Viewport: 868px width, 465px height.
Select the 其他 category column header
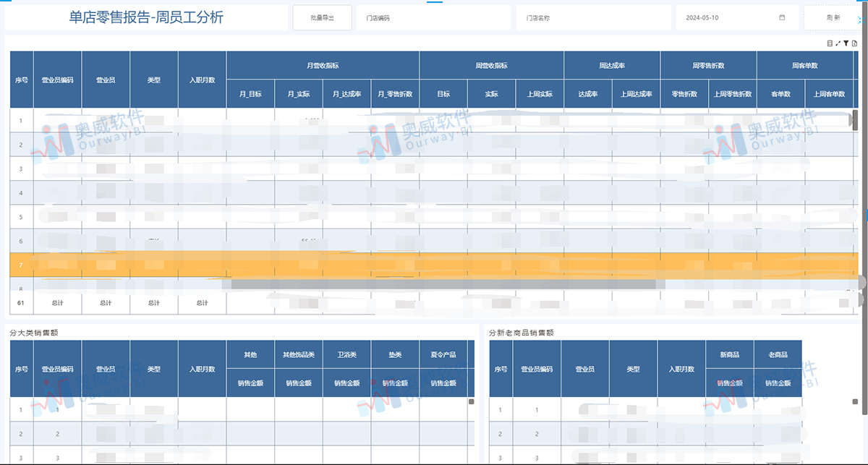pos(250,355)
